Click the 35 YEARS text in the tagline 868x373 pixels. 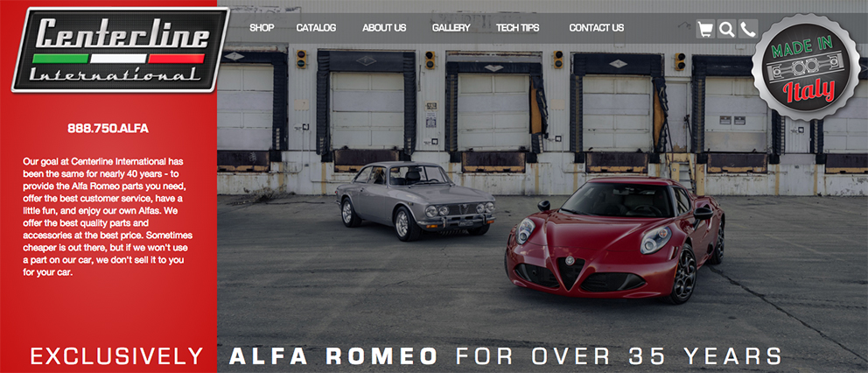[699, 356]
